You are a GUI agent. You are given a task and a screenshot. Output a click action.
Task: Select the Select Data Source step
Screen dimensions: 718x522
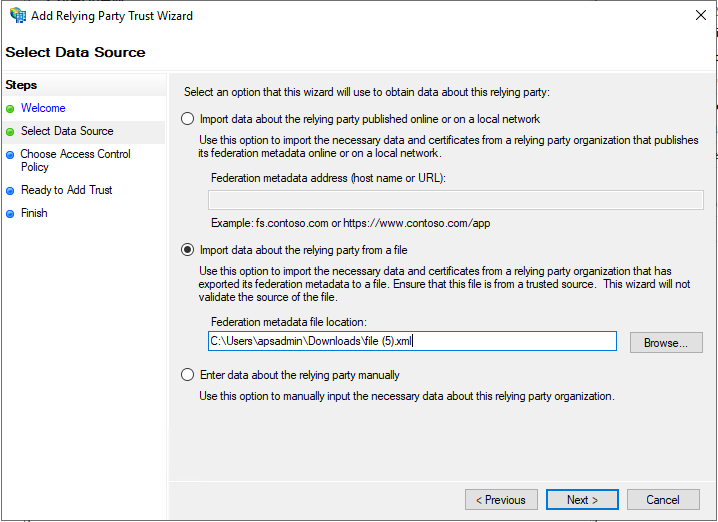click(67, 131)
